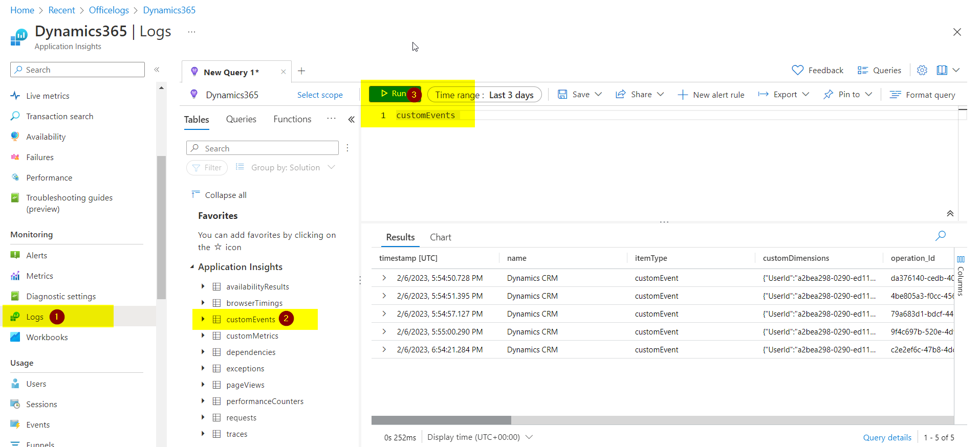This screenshot has width=980, height=447.
Task: Open the settings gear icon
Action: pyautogui.click(x=922, y=70)
